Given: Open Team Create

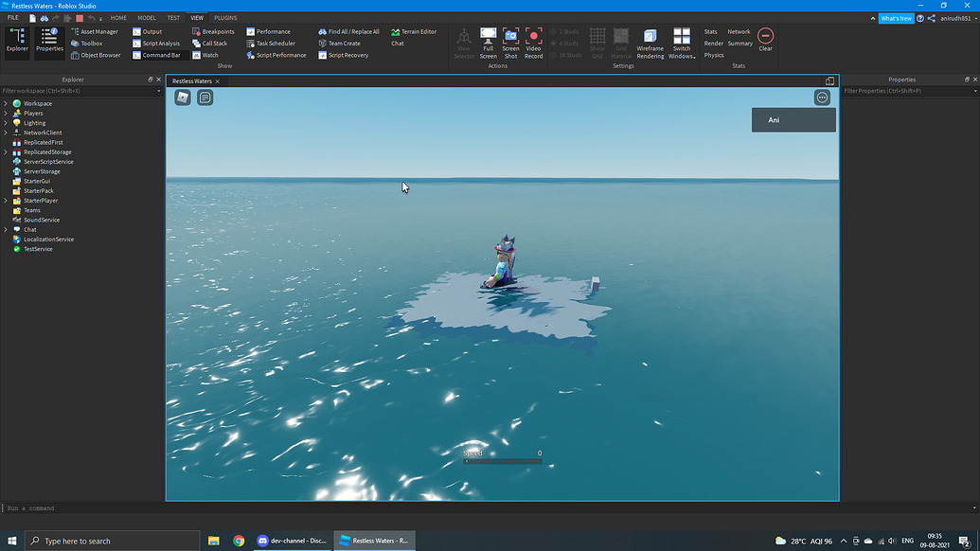Looking at the screenshot, I should (341, 43).
